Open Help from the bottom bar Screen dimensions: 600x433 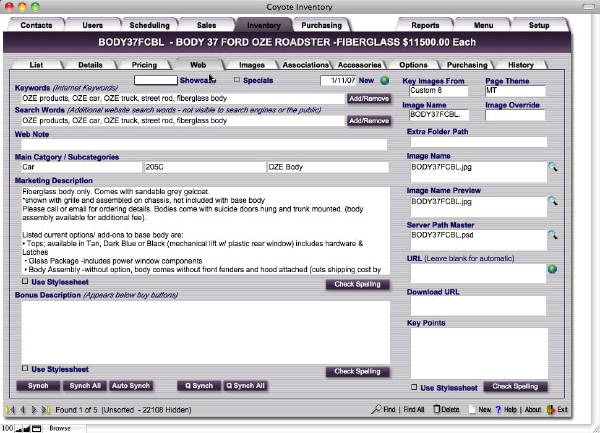pyautogui.click(x=507, y=410)
